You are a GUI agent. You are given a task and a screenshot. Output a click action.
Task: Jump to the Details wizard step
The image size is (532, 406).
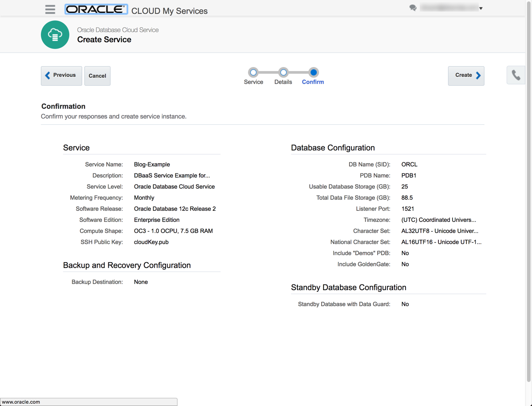283,72
